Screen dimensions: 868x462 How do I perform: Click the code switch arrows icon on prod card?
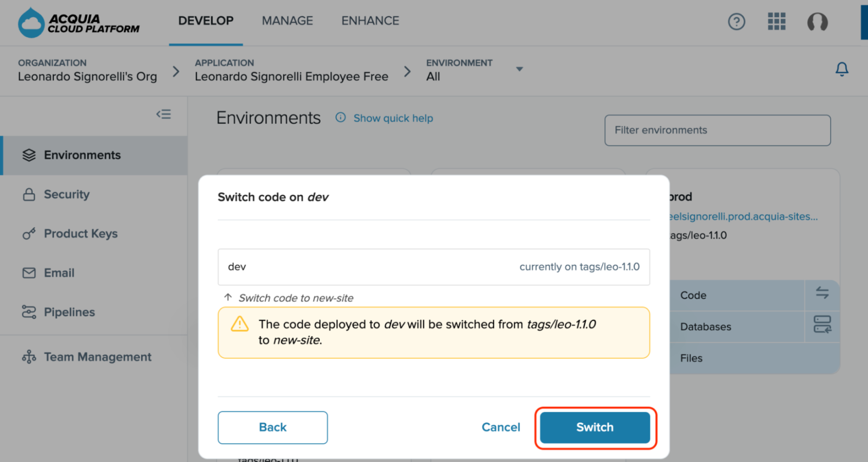(822, 293)
